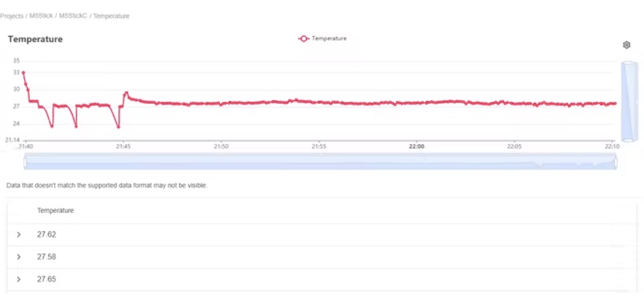Click the data point peak at 21:45

tap(127, 93)
